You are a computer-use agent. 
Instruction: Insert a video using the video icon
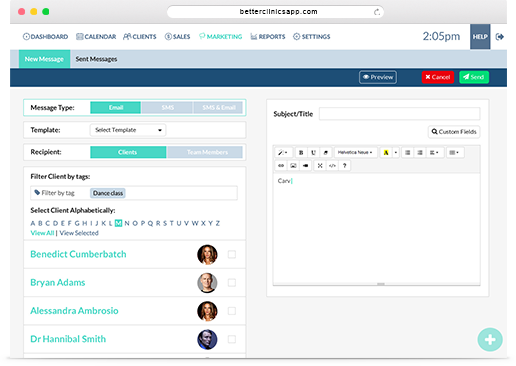(306, 165)
